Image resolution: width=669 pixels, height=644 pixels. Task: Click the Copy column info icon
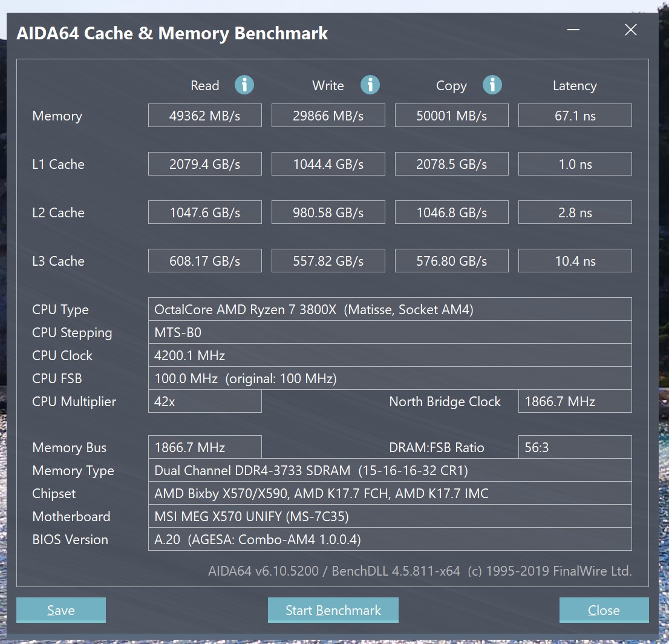492,85
